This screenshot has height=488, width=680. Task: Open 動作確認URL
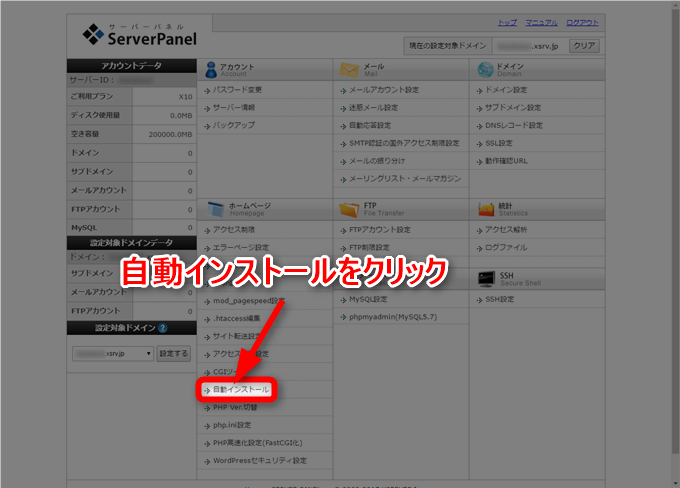[x=506, y=161]
